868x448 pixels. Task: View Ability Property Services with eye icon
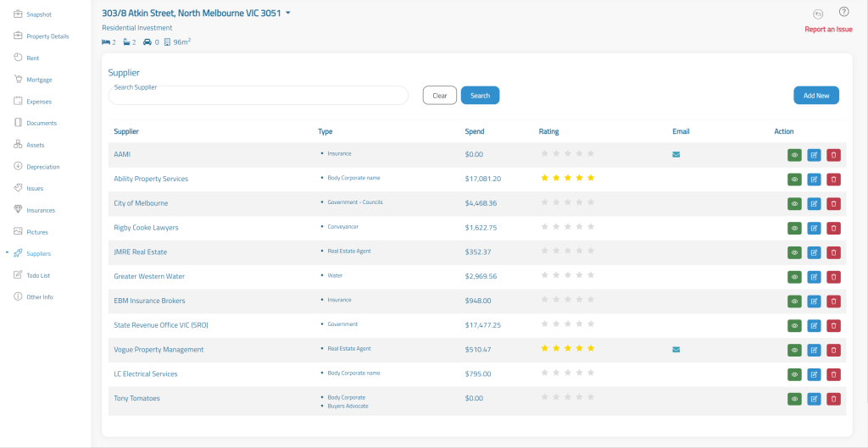[794, 180]
